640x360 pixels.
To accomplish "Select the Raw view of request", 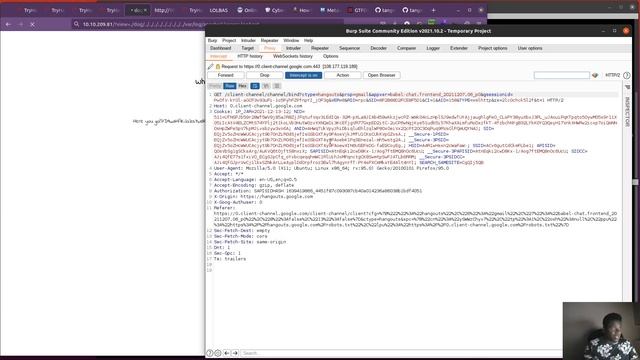I will coord(230,86).
